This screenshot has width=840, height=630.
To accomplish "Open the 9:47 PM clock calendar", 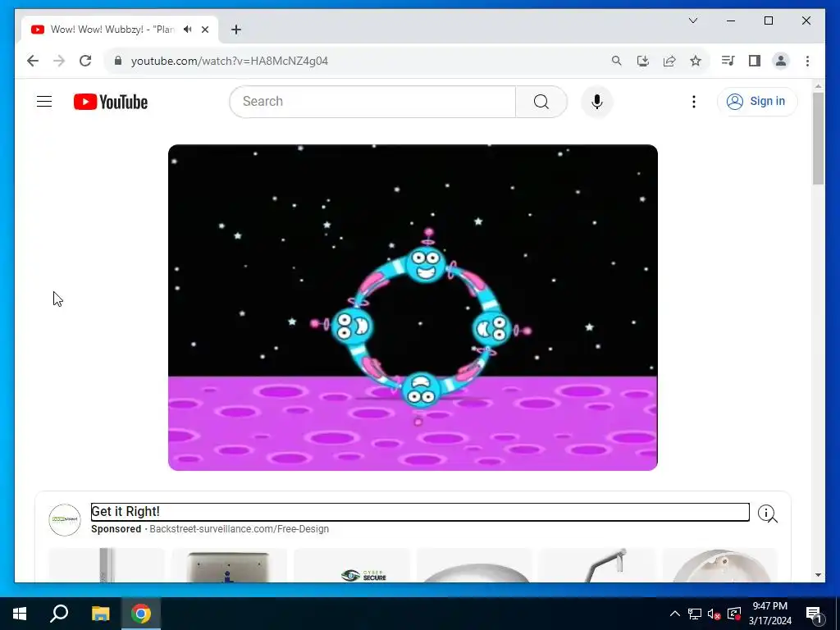I will [x=769, y=614].
